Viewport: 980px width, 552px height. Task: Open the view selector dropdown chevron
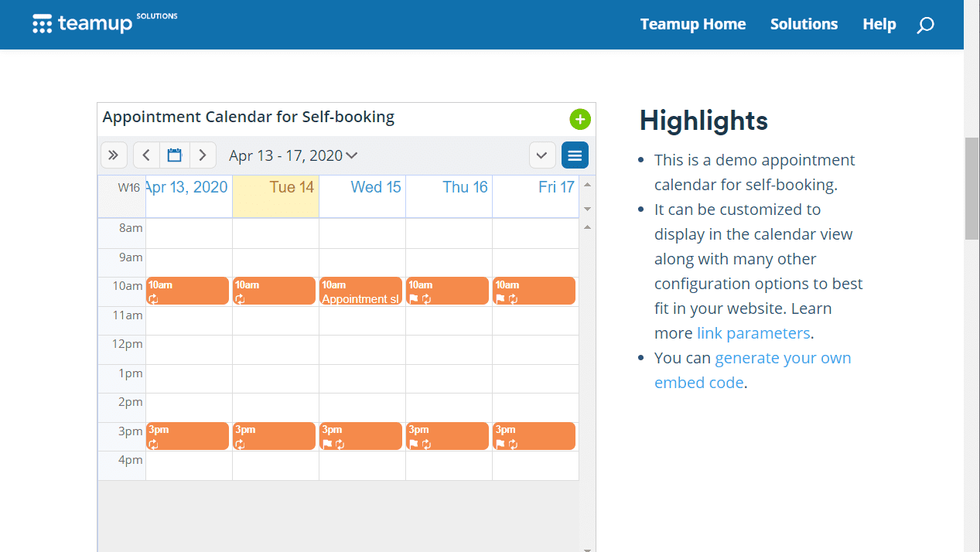tap(542, 155)
